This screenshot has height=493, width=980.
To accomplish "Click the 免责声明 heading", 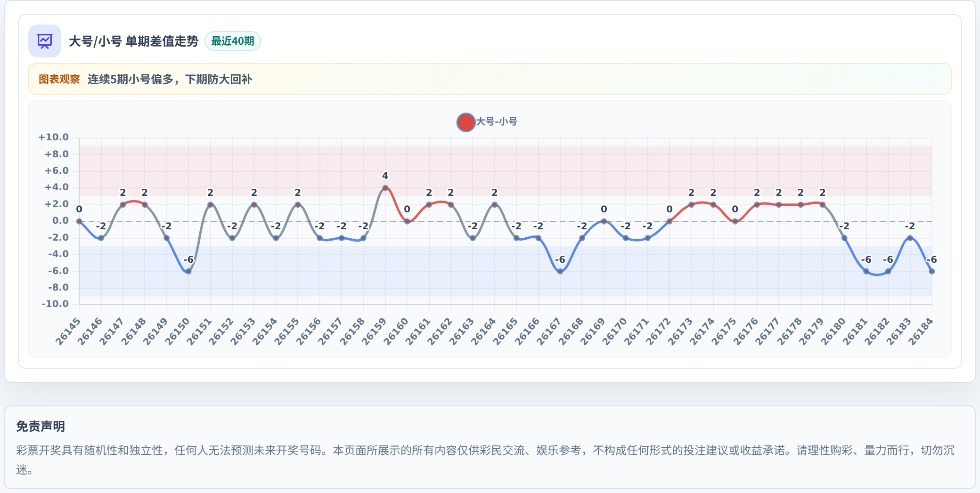I will [41, 427].
